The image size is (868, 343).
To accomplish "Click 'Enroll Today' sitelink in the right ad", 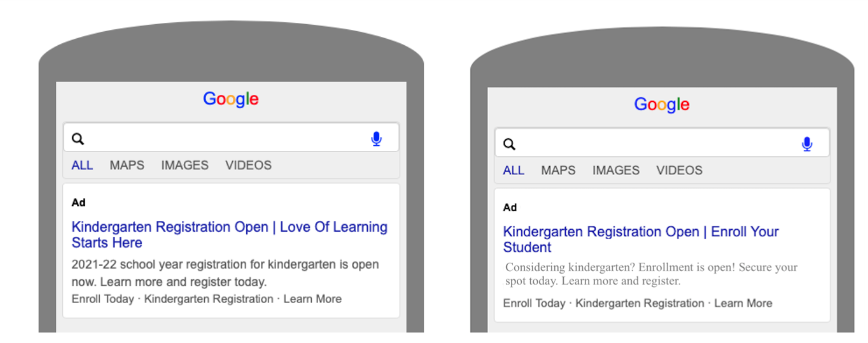I will (534, 304).
